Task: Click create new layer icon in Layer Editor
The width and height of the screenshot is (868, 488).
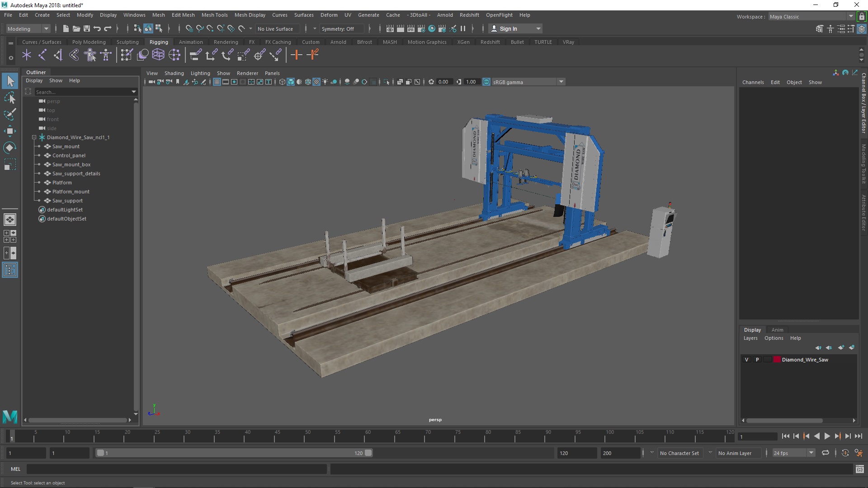Action: click(x=841, y=347)
